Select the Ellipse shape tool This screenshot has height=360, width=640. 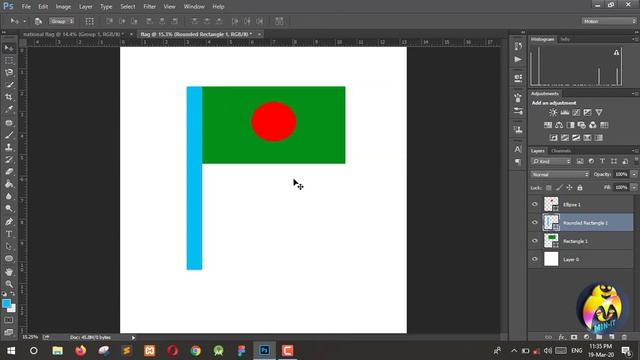point(9,259)
